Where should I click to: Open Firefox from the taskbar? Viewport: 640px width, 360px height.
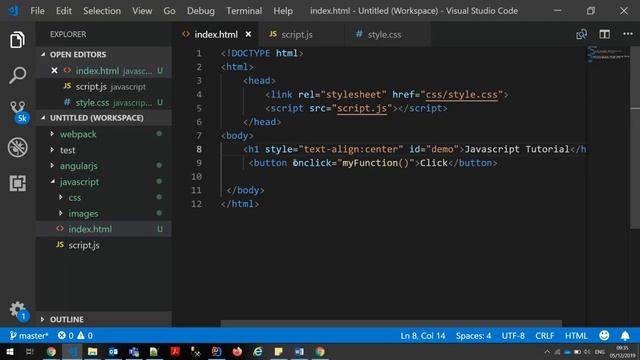click(237, 351)
